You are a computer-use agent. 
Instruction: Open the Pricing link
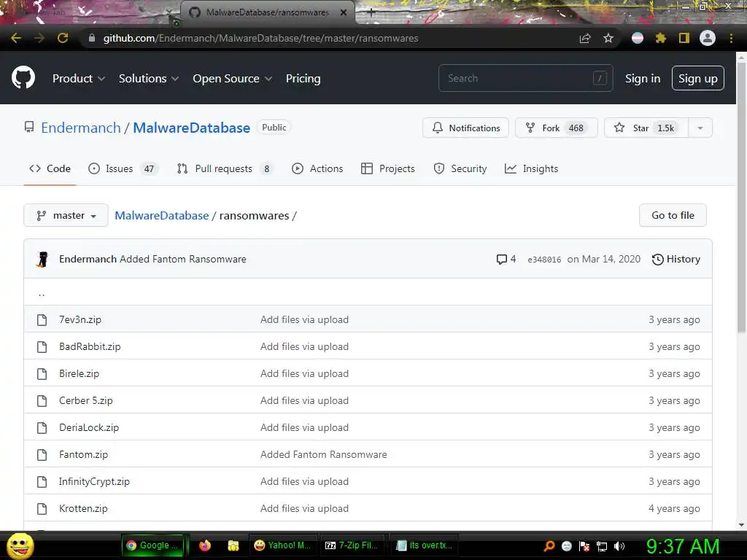(303, 79)
